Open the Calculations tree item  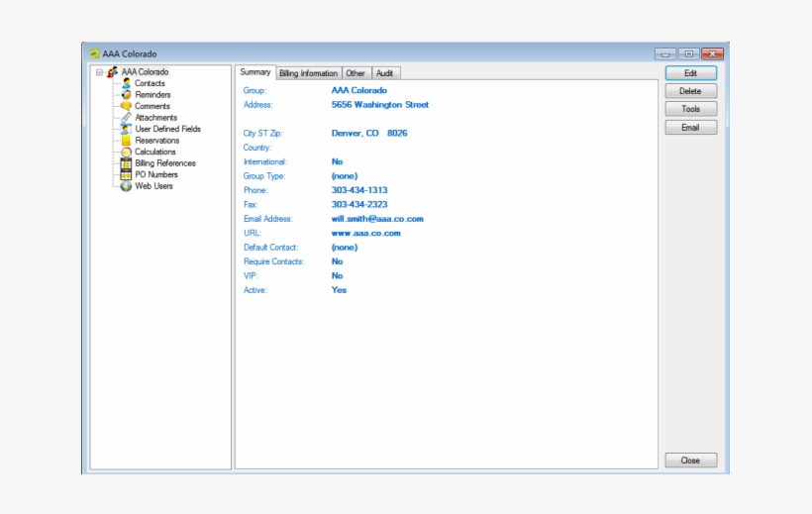click(155, 152)
